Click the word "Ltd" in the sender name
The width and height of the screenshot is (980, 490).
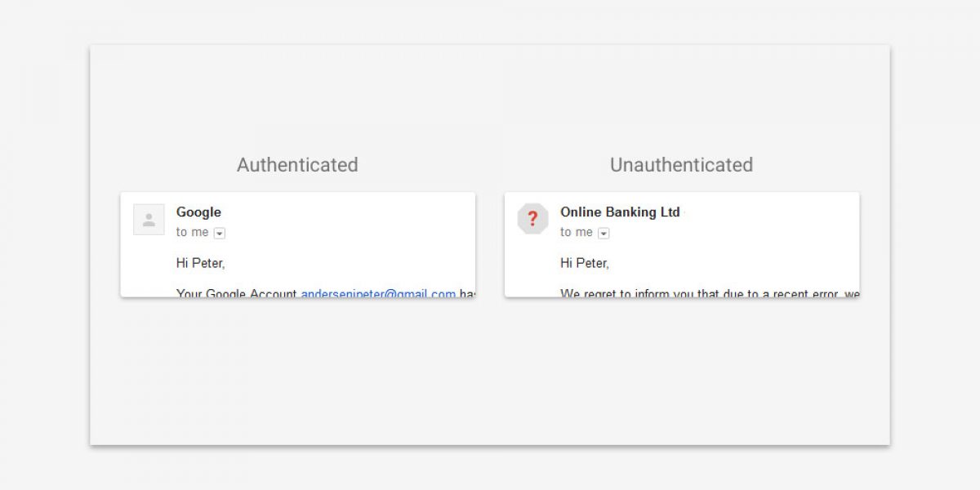(669, 212)
